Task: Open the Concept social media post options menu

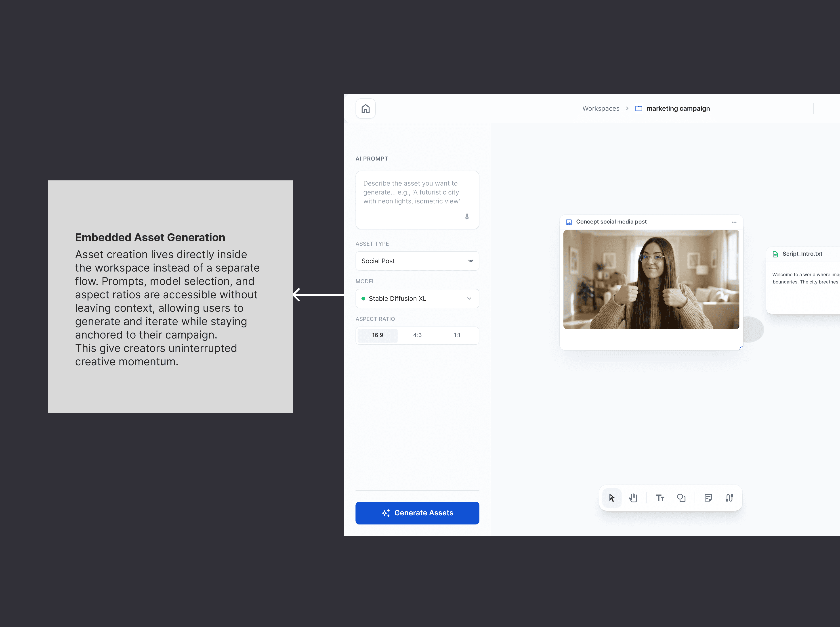Action: coord(734,222)
